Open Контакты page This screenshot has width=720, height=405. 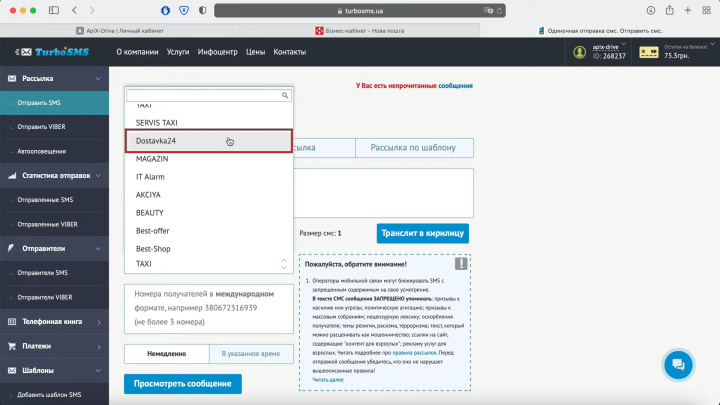click(x=290, y=52)
